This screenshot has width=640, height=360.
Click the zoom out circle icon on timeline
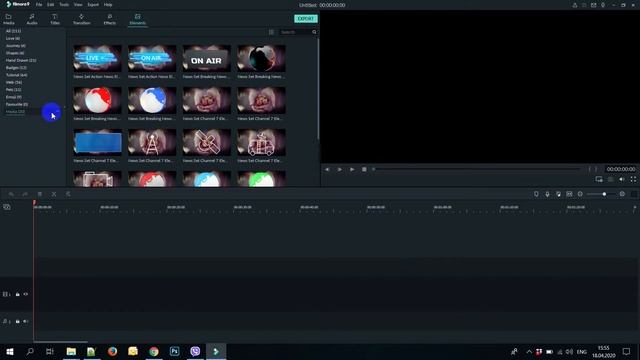click(580, 194)
